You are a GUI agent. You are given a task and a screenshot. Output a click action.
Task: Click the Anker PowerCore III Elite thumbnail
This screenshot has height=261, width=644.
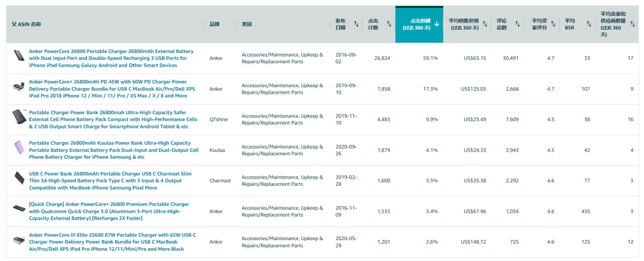(x=19, y=239)
